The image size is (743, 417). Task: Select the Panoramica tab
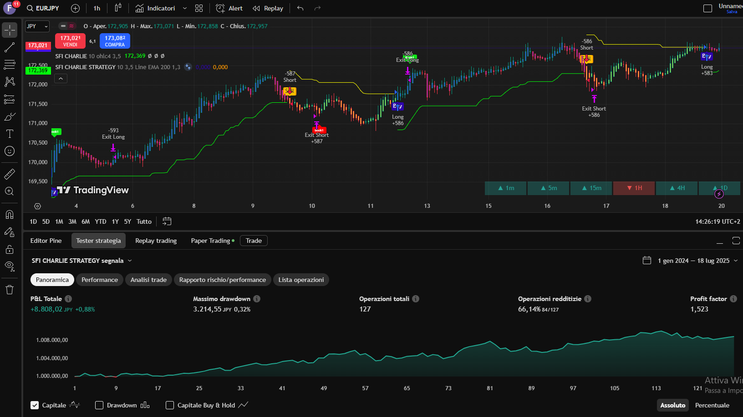[52, 280]
